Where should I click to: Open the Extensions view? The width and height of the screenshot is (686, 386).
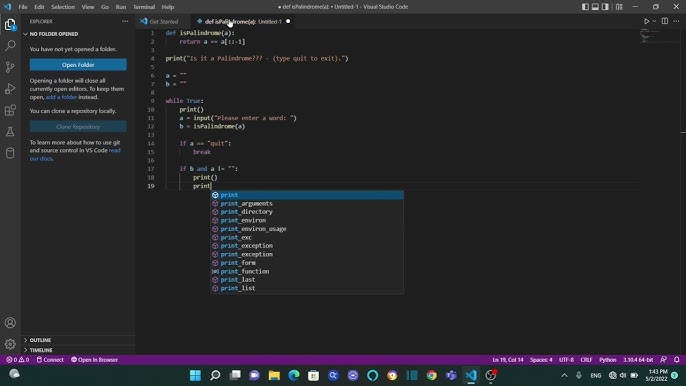pos(10,110)
